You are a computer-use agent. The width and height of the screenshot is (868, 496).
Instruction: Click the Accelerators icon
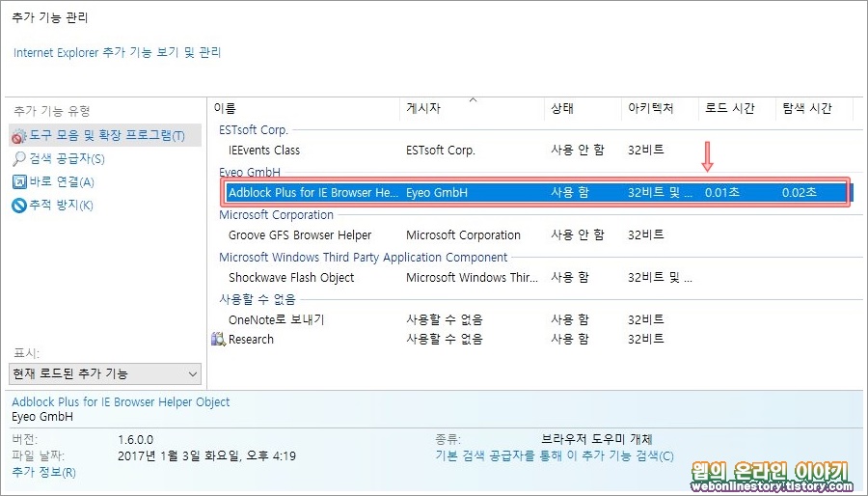[x=19, y=182]
